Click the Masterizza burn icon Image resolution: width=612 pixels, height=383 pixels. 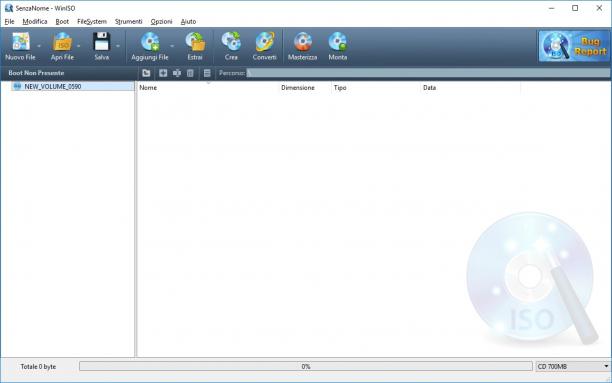click(x=302, y=42)
